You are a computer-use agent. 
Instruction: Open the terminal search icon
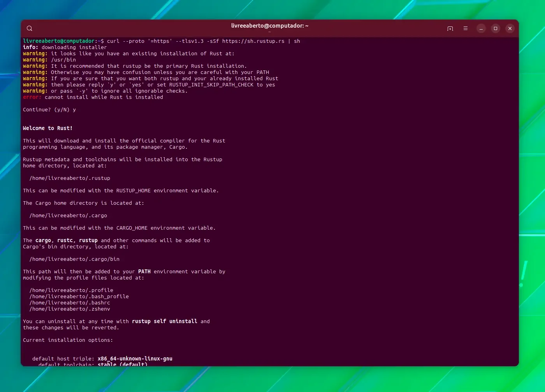tap(30, 28)
